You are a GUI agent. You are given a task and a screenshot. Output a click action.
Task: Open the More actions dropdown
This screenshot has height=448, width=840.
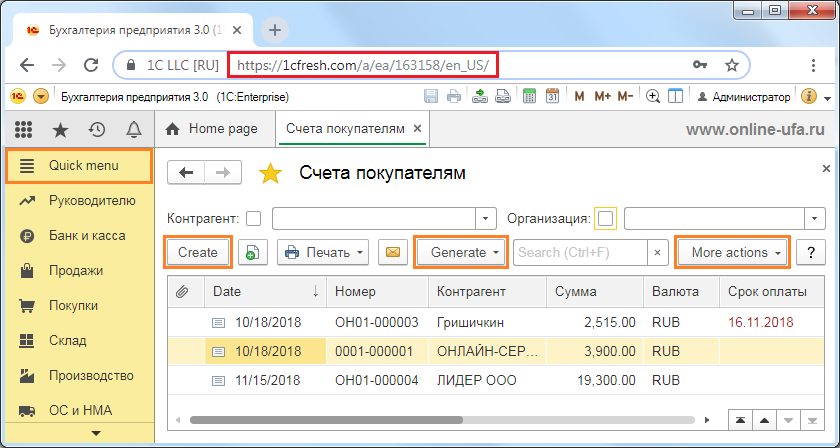(x=732, y=252)
